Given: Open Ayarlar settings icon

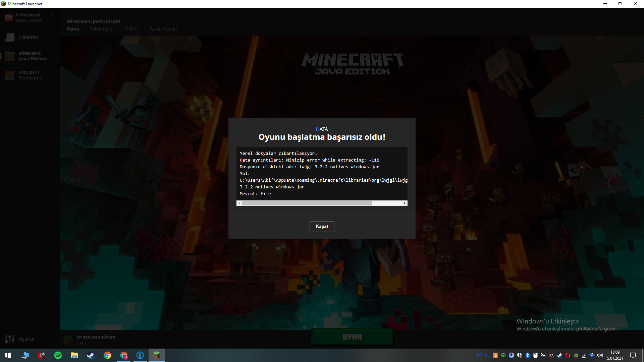Looking at the screenshot, I should 10,339.
